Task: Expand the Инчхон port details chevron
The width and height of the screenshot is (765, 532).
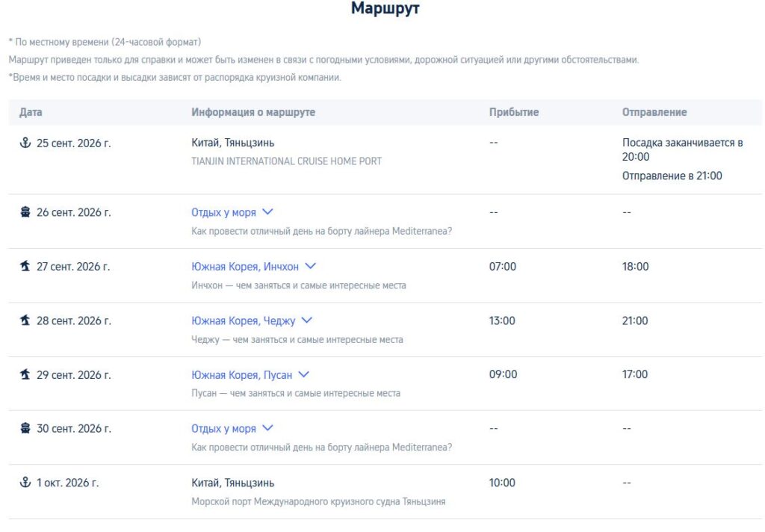Action: [x=310, y=266]
